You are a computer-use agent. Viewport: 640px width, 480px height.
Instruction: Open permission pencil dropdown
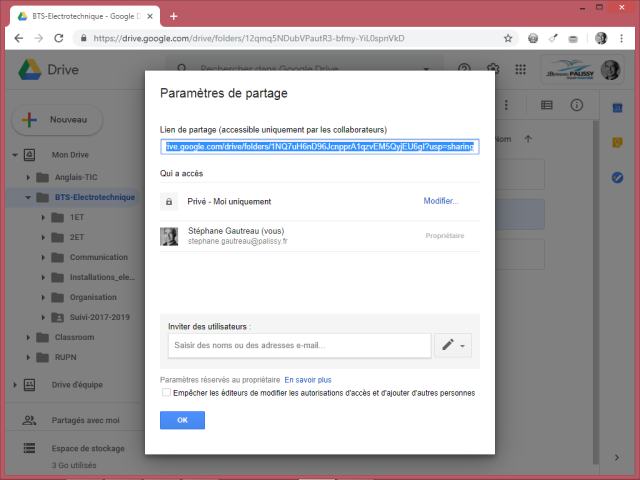[x=453, y=345]
